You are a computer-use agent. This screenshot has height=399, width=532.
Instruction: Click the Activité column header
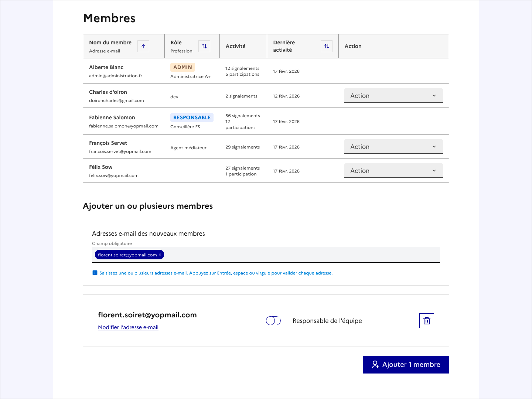click(235, 46)
